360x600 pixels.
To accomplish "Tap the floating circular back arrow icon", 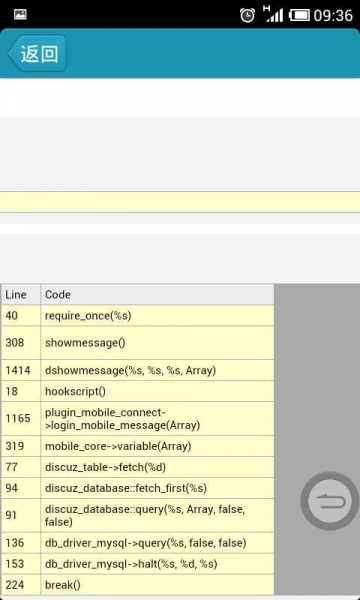I will click(x=329, y=501).
